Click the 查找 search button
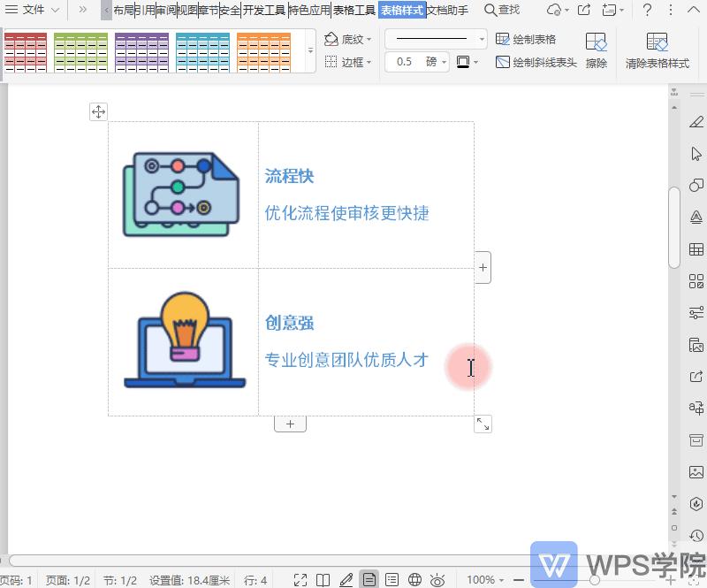Screen dimensions: 707x588 (x=502, y=11)
